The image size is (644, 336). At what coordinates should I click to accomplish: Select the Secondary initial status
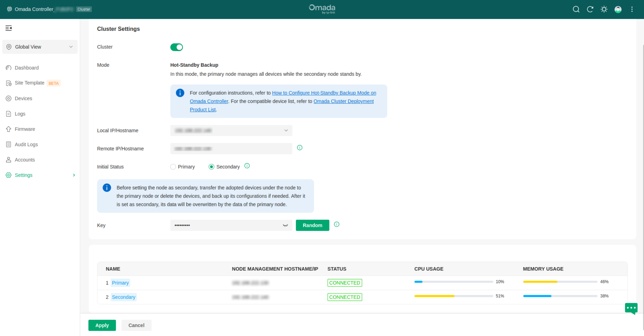coord(211,167)
